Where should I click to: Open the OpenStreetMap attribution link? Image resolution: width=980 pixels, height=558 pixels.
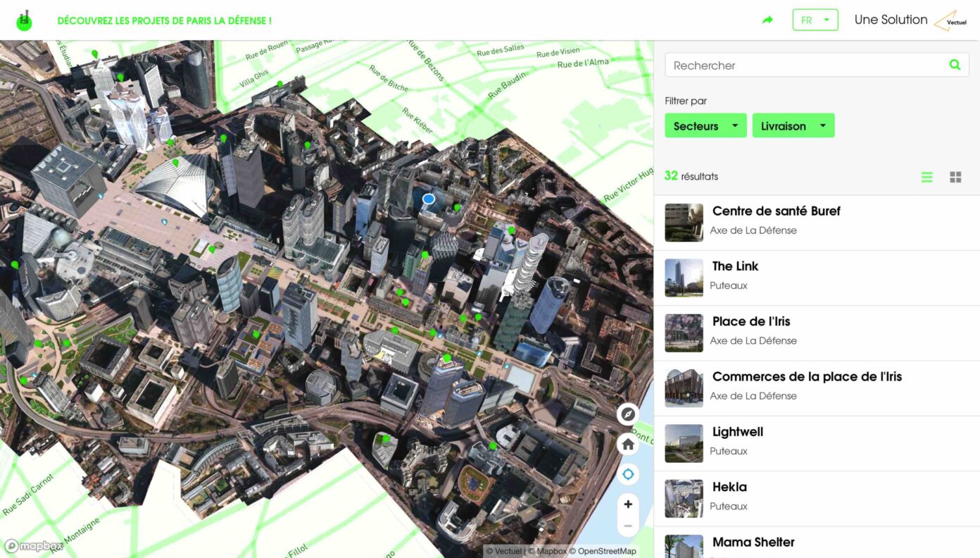[x=605, y=550]
